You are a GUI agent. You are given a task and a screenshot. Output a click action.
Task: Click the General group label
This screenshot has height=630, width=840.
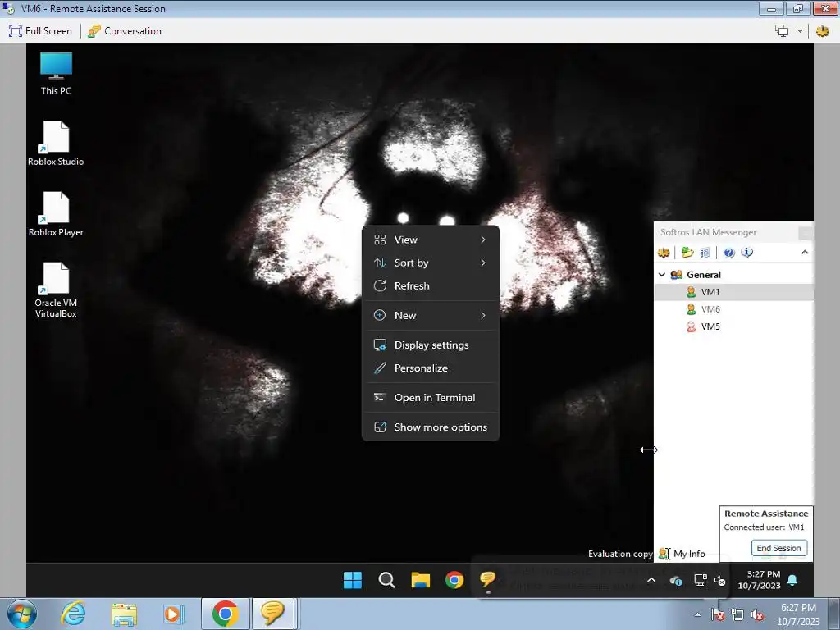coord(703,274)
